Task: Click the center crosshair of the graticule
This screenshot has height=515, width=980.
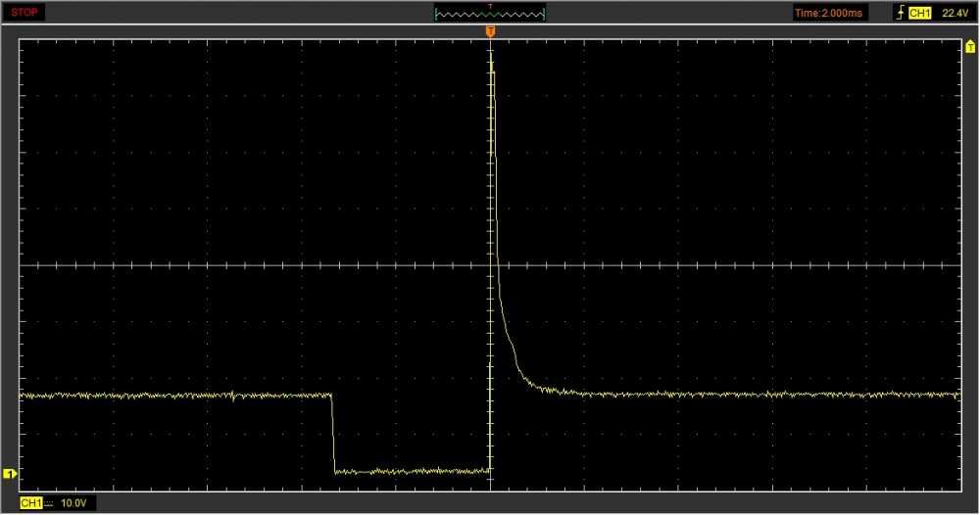Action: click(x=490, y=265)
